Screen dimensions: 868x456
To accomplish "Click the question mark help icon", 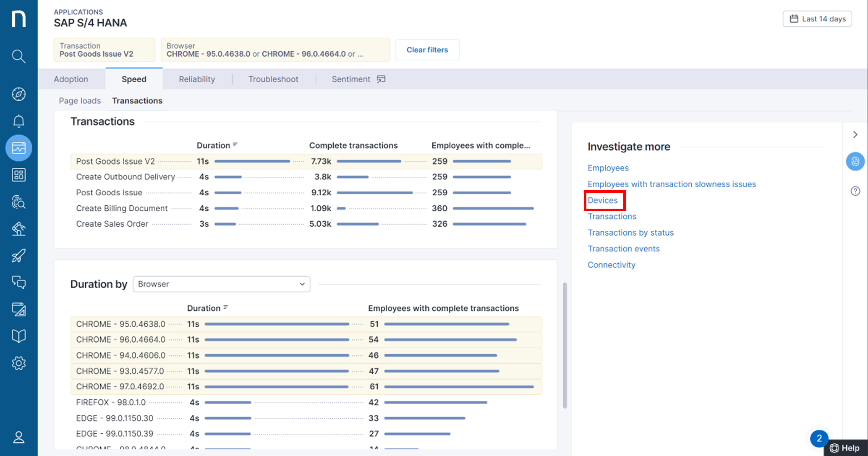I will (x=855, y=191).
